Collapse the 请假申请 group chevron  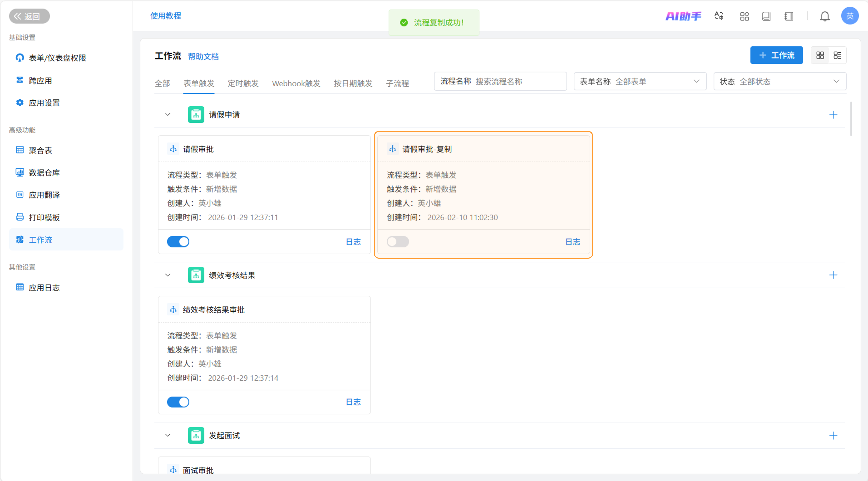pos(167,115)
